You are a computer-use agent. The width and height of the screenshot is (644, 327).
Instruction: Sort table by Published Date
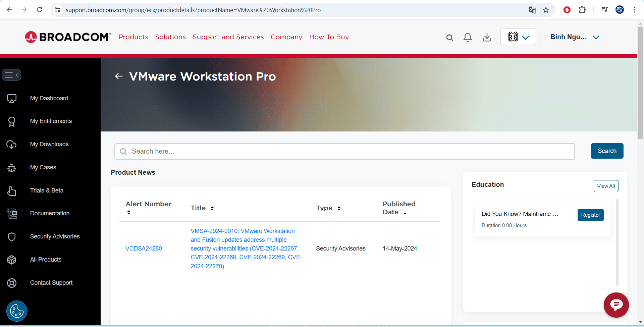tap(405, 213)
